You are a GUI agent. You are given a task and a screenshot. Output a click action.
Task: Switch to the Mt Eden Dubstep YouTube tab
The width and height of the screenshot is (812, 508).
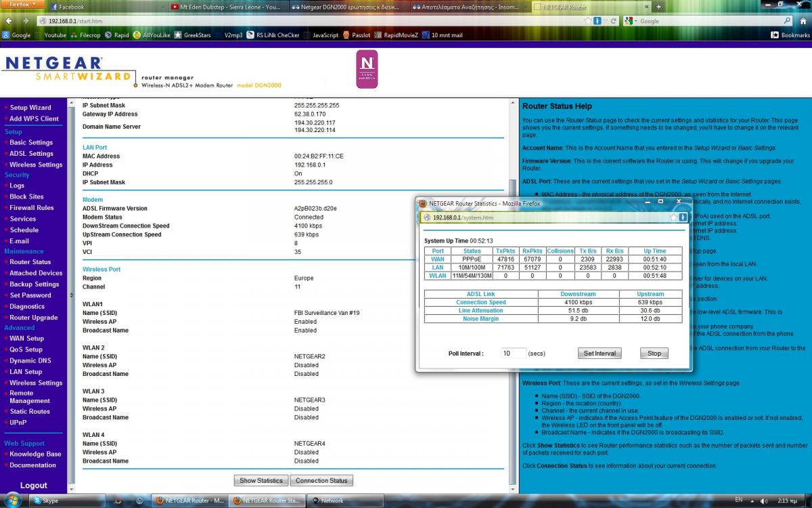coord(227,7)
